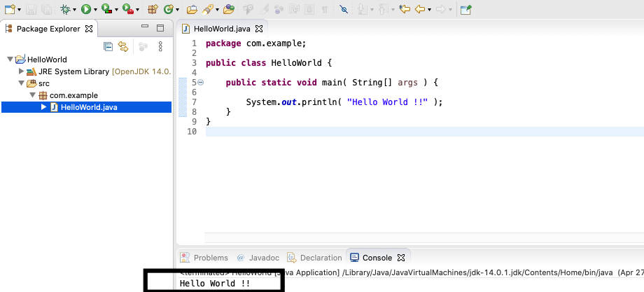The image size is (644, 292).
Task: Click the Search flashlight icon
Action: pos(208,9)
